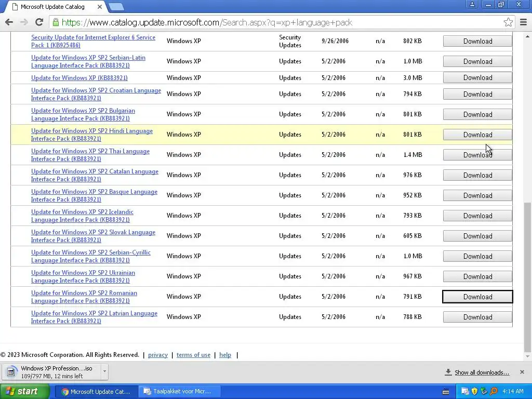The image size is (532, 399).
Task: Click the orange magnifier tray icon
Action: tap(494, 392)
